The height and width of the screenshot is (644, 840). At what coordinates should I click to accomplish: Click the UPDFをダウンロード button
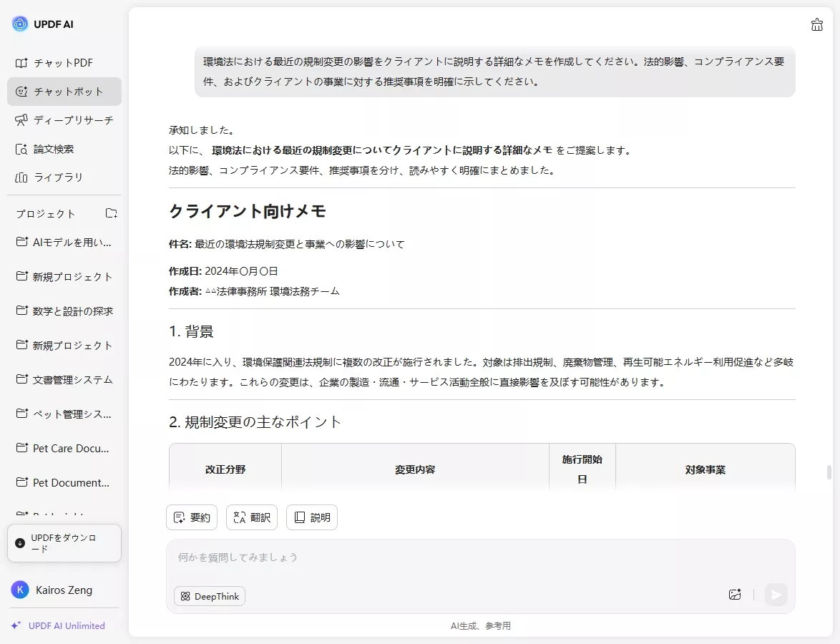coord(64,543)
